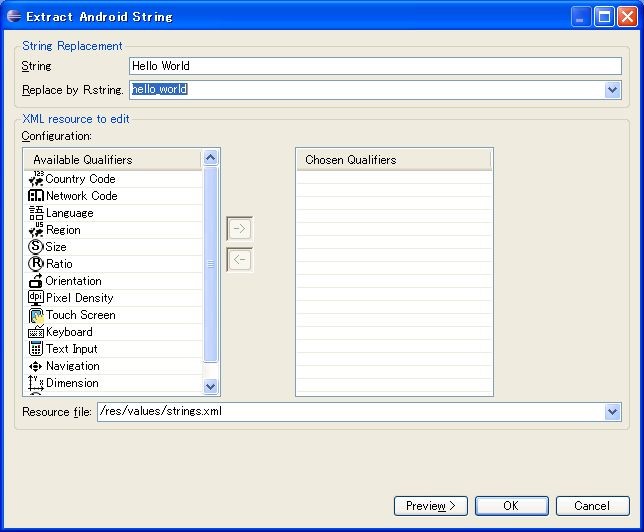Maximize the Extract Android String dialog
Image resolution: width=644 pixels, height=532 pixels.
[604, 17]
